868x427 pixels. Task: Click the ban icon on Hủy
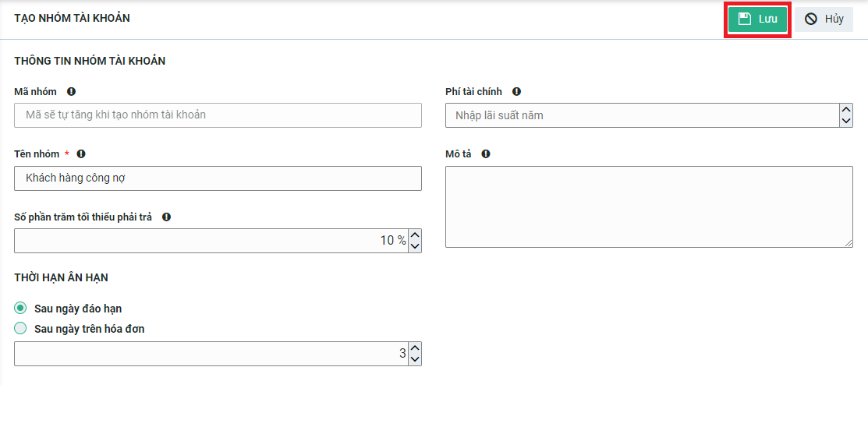click(811, 19)
